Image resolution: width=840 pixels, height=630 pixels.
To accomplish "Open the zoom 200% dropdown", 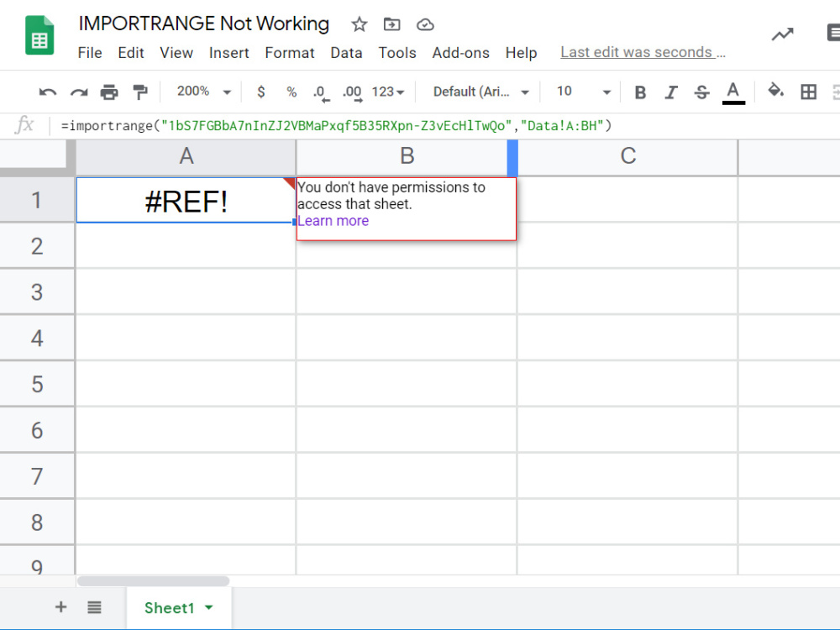I will coord(203,92).
